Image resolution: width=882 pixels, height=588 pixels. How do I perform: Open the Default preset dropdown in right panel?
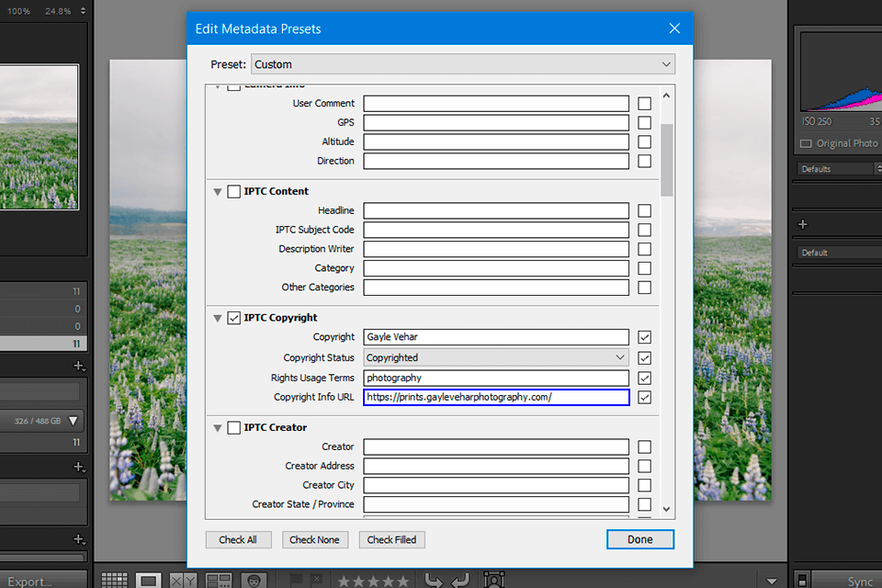[838, 253]
